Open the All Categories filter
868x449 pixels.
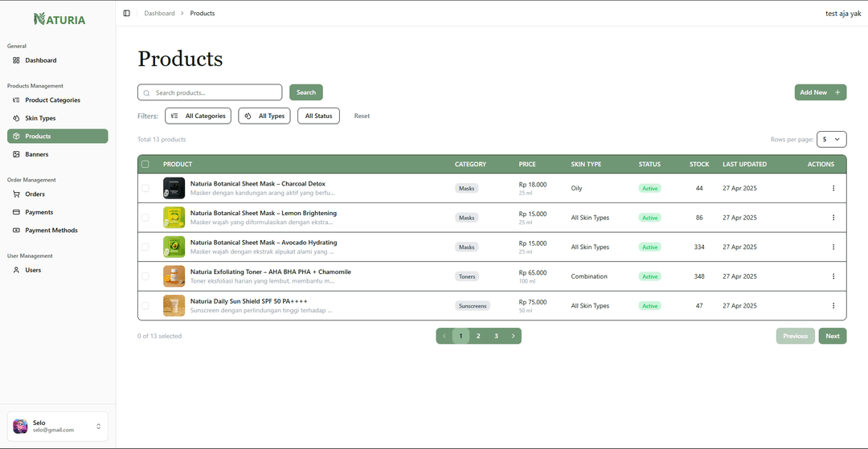[x=199, y=116]
